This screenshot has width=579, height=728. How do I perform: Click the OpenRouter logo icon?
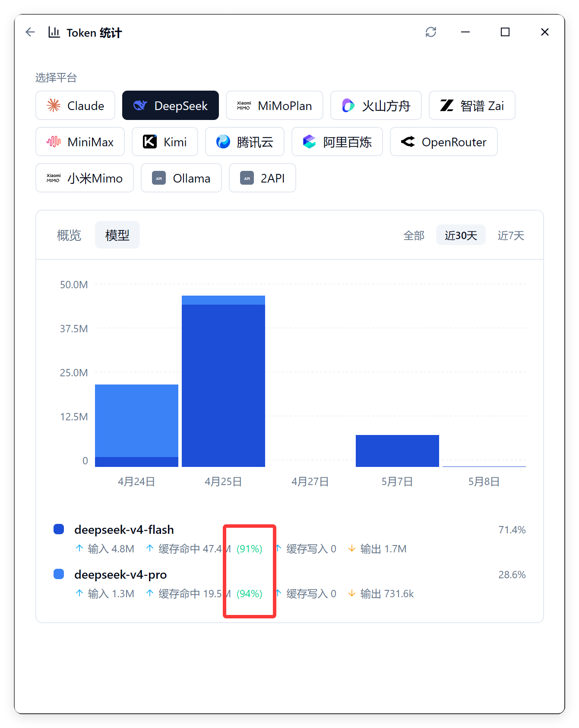tap(408, 142)
